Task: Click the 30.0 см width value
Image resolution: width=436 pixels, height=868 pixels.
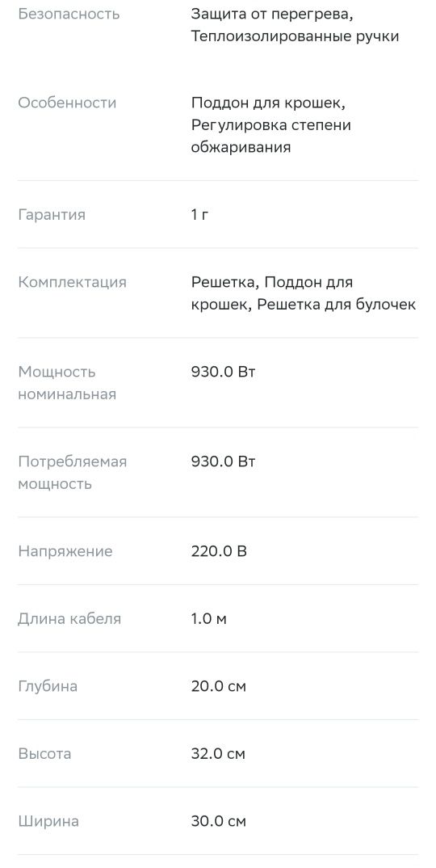Action: click(x=219, y=821)
